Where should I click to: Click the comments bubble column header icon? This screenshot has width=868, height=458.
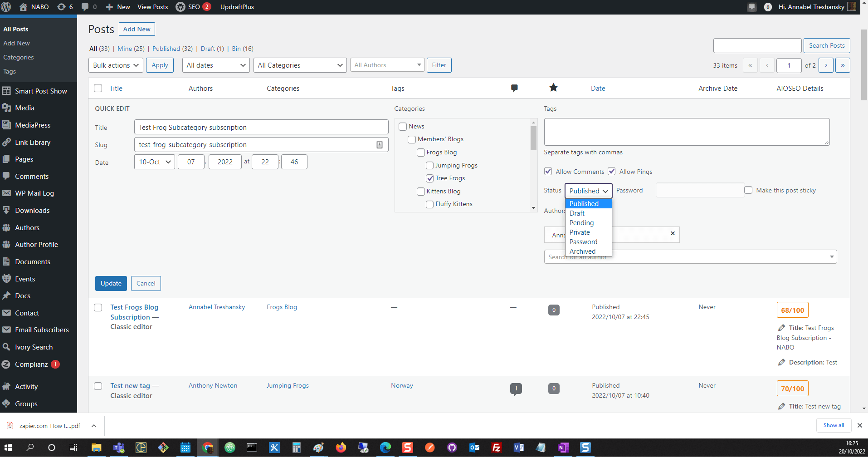[514, 89]
